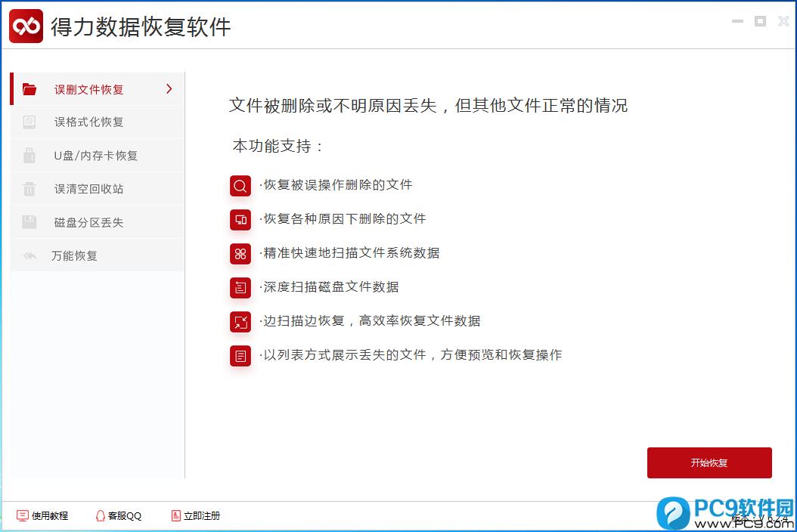Viewport: 797px width, 532px height.
Task: Switch to 误格式化恢复 mode
Action: tap(97, 122)
